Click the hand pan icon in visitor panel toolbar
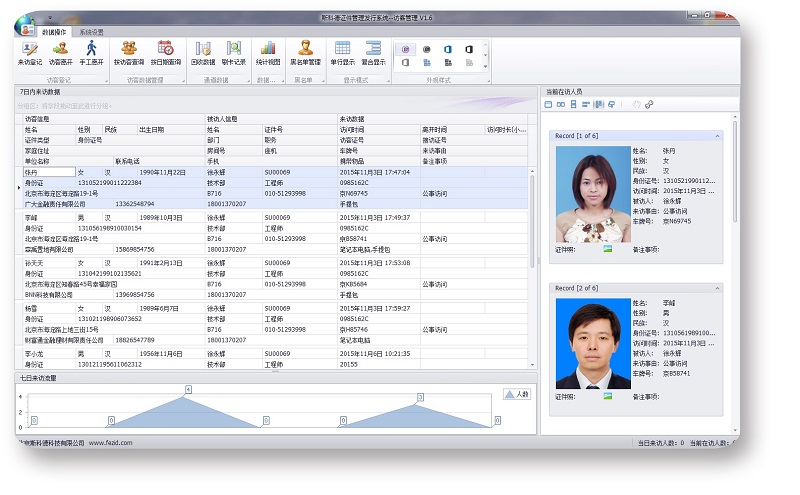 [x=636, y=104]
